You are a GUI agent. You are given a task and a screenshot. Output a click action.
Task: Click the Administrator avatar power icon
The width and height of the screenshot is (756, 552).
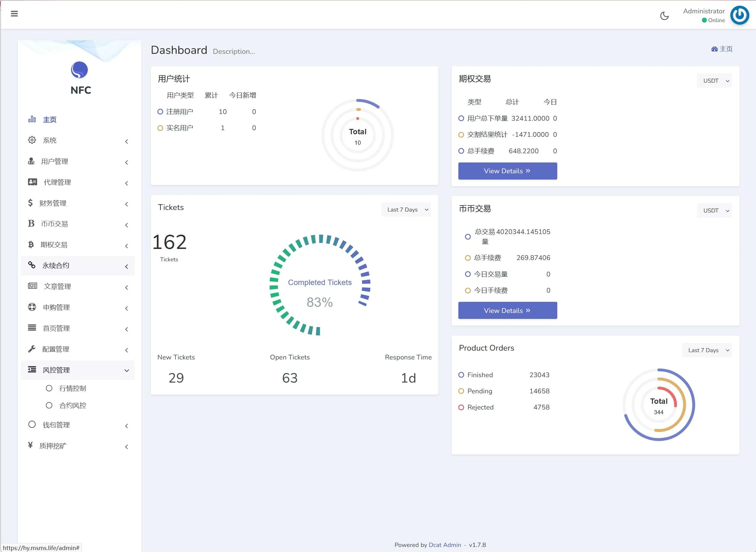point(739,15)
